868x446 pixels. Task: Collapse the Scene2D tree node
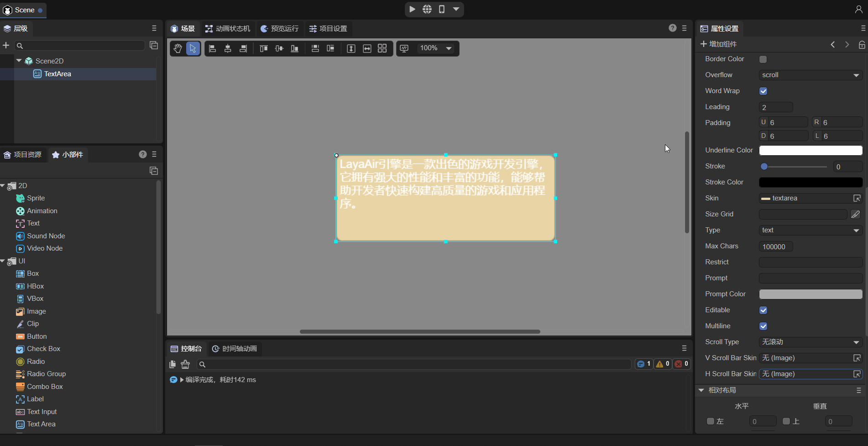19,61
